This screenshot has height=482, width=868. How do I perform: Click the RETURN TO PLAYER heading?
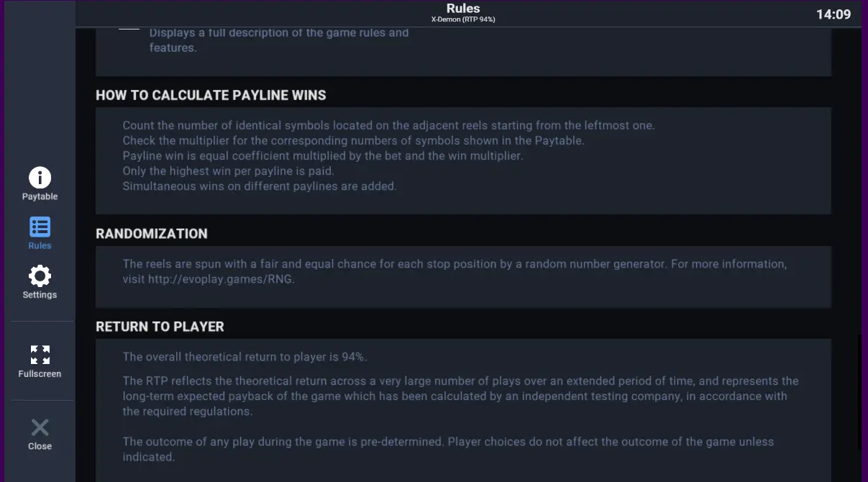click(160, 327)
